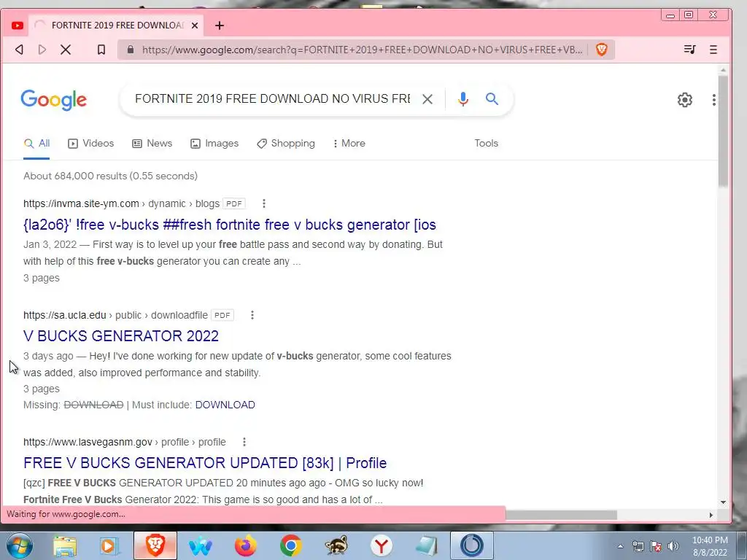Open the clock showing 10:40 PM
This screenshot has width=747, height=560.
(710, 546)
